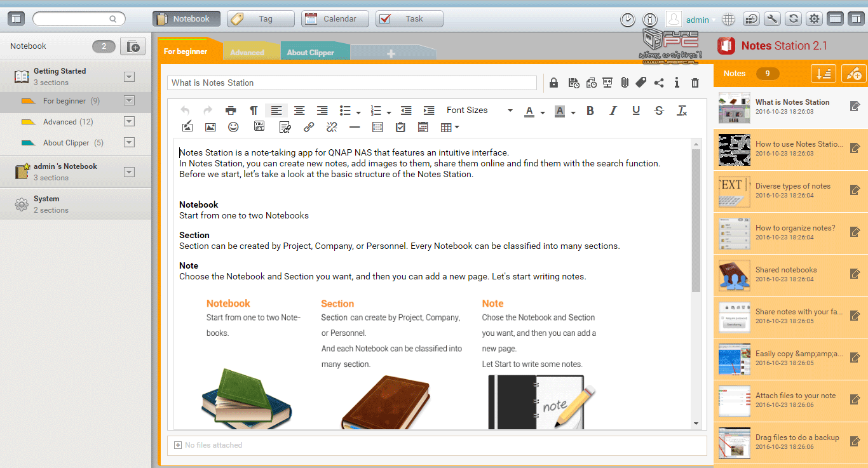The width and height of the screenshot is (868, 468).
Task: Click the sort notes icon
Action: click(x=824, y=74)
